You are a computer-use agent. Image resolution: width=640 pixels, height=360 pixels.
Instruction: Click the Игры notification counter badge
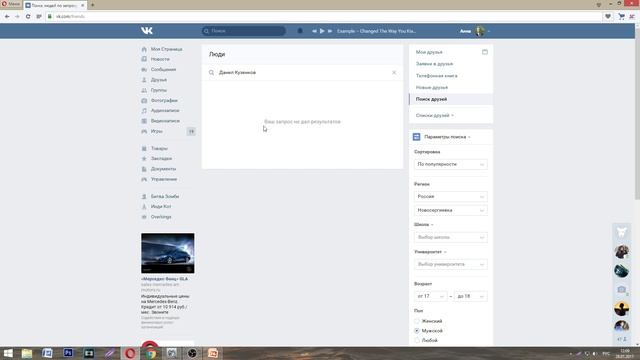(x=191, y=131)
